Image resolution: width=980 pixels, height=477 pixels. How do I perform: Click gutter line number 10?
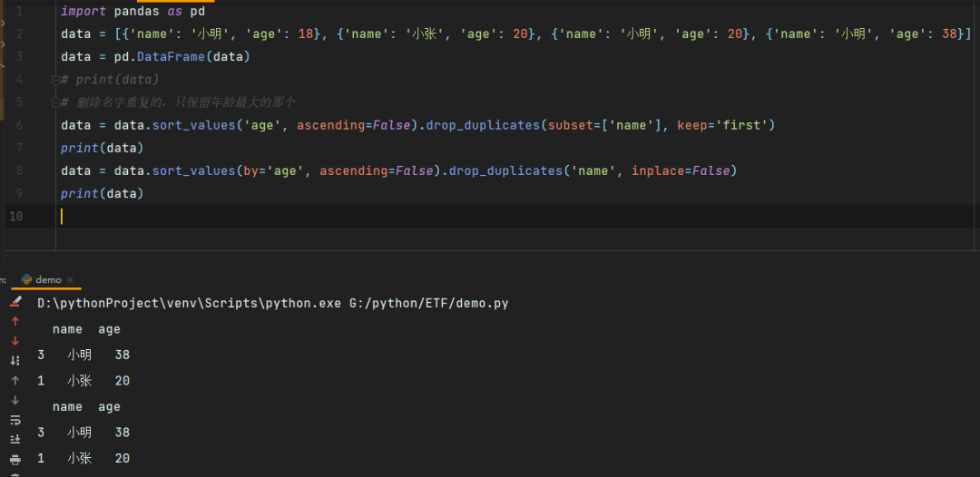[x=15, y=217]
